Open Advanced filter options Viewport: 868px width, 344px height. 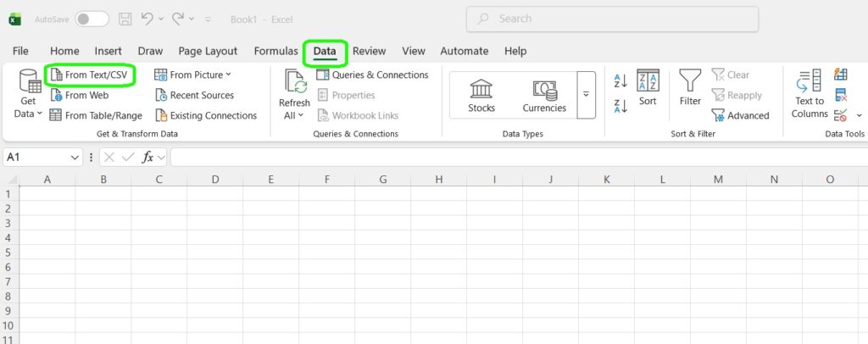(x=741, y=115)
